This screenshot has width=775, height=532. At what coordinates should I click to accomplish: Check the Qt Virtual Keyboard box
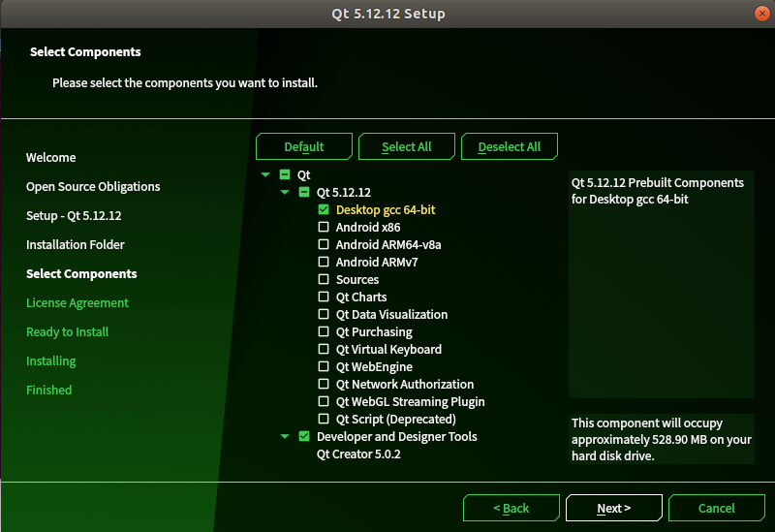click(324, 349)
